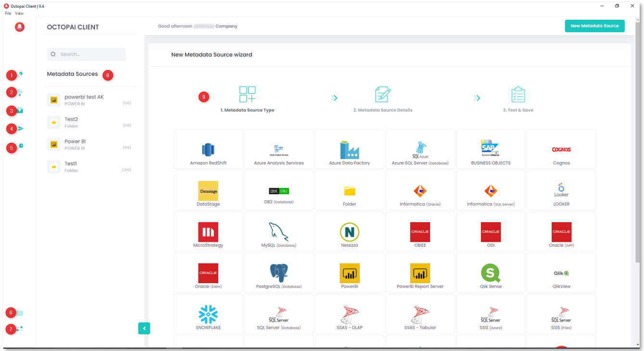Select the Test2 folder metadata source
The image size is (644, 351).
(71, 122)
